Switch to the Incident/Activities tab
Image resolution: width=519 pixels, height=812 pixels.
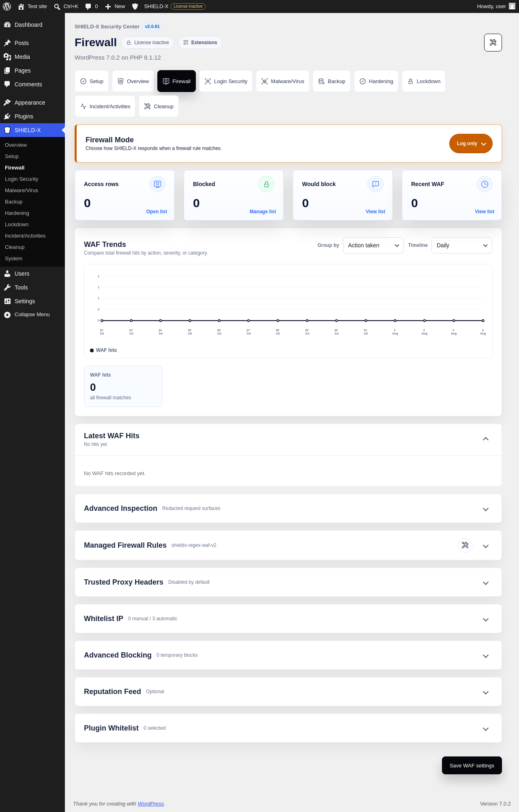pos(105,106)
